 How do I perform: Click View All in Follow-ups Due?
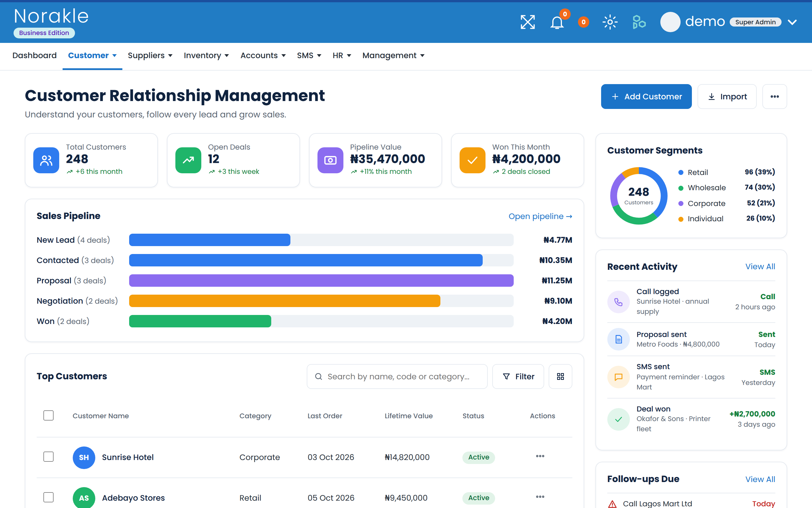(760, 479)
